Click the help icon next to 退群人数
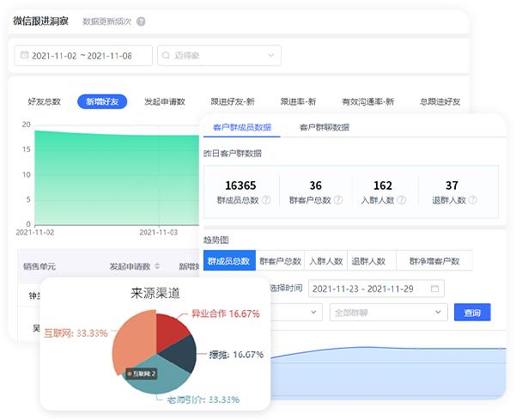522x420 pixels. [x=473, y=200]
